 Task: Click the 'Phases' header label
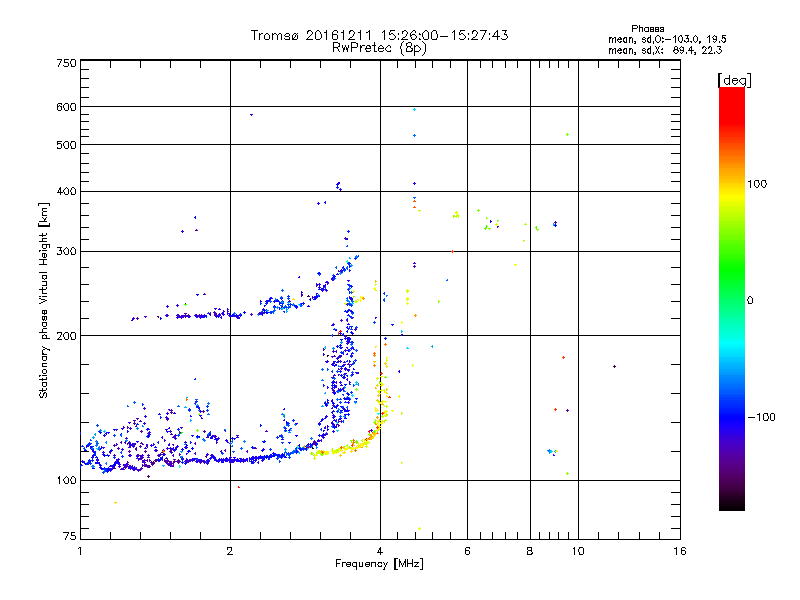[x=647, y=29]
